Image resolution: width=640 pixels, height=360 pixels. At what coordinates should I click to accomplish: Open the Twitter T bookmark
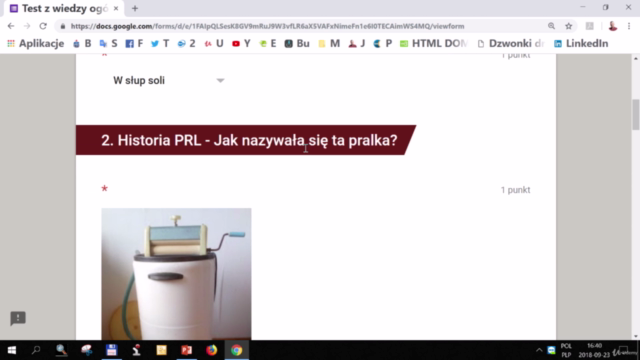coord(160,43)
